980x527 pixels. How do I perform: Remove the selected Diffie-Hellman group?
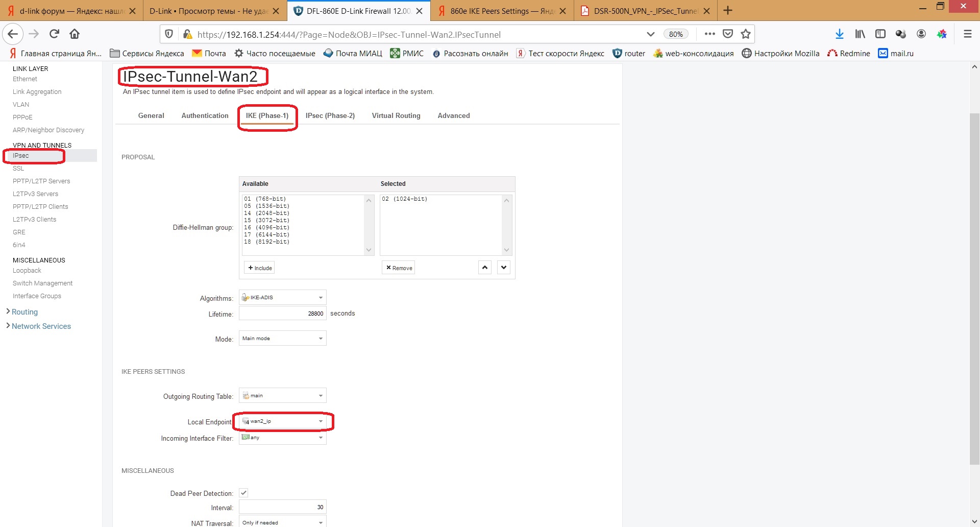399,268
